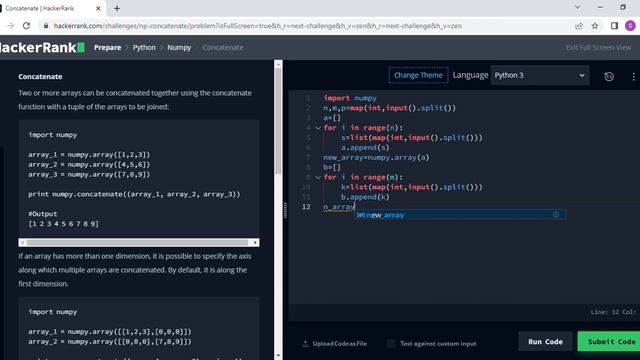Click the 'import numpy' line in the editor
The height and width of the screenshot is (360, 640).
350,98
